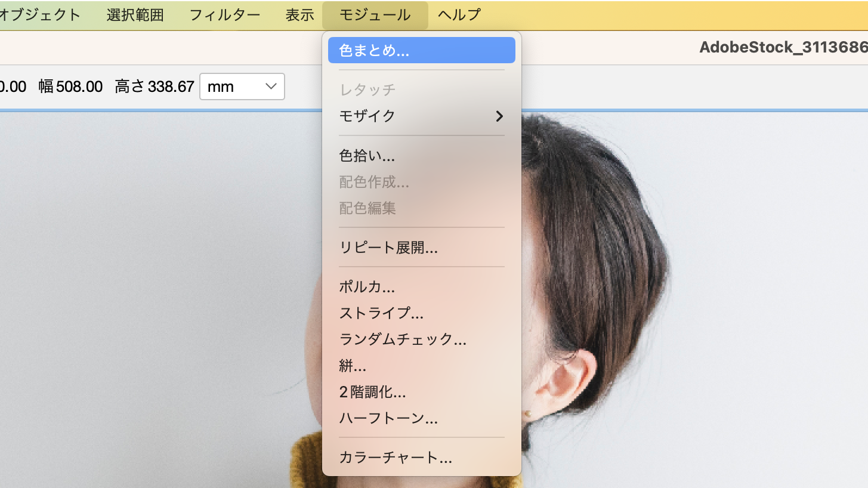Choose ストライプ... menu item
Image resolution: width=868 pixels, height=488 pixels.
[381, 313]
